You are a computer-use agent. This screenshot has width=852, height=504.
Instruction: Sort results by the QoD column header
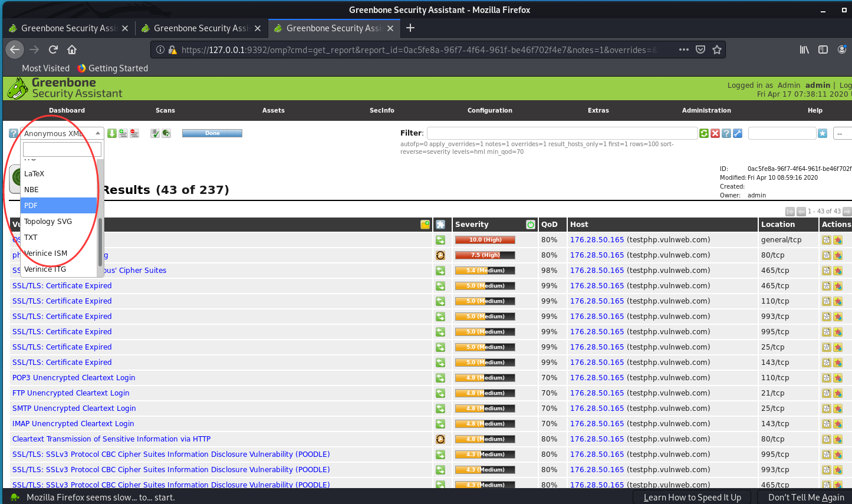click(550, 225)
